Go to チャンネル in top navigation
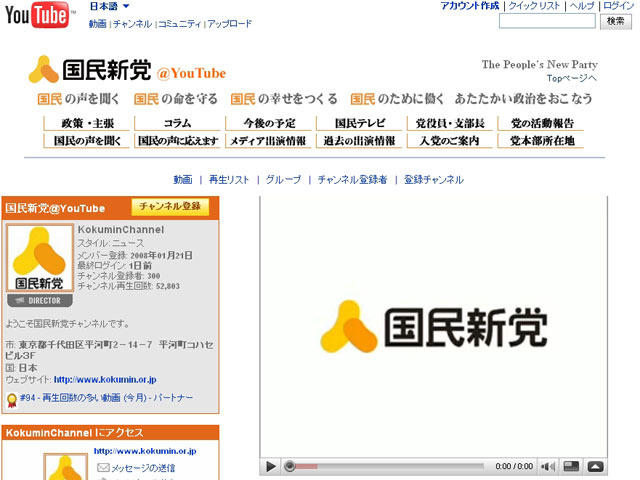The width and height of the screenshot is (640, 480). (132, 24)
